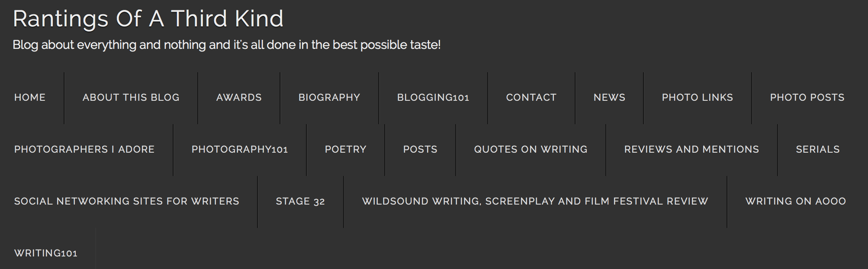Open the About This Blog page
The image size is (868, 269).
coord(131,98)
